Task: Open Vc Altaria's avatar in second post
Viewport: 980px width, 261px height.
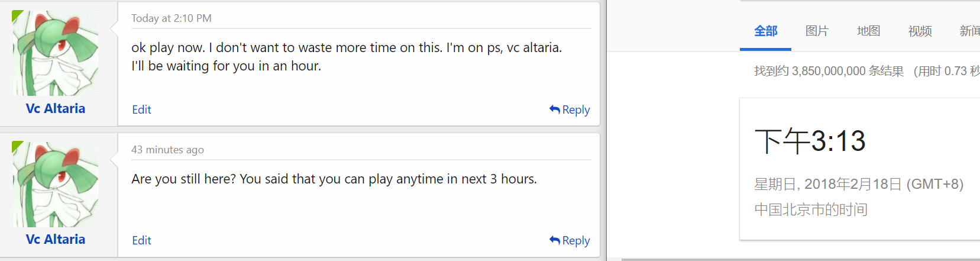Action: point(56,184)
